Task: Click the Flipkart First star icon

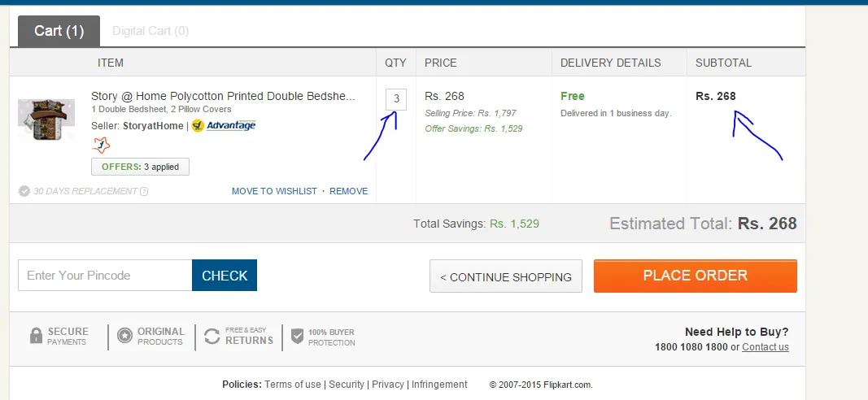Action: click(101, 146)
